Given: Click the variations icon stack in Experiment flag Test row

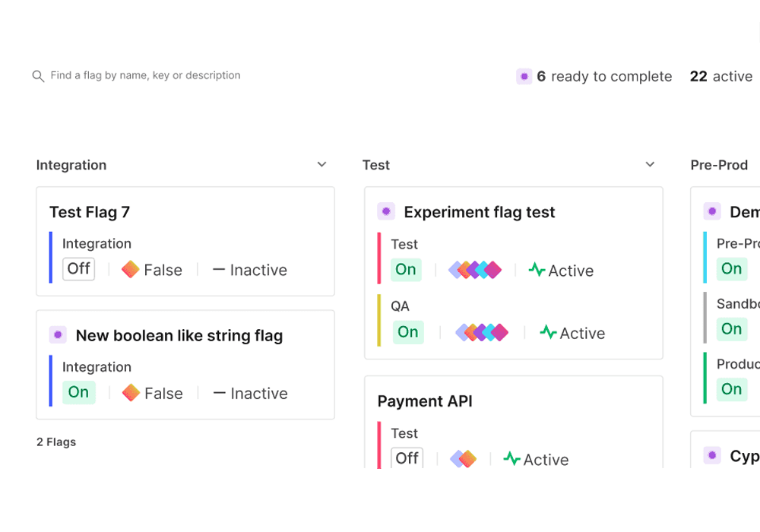Looking at the screenshot, I should (x=475, y=270).
